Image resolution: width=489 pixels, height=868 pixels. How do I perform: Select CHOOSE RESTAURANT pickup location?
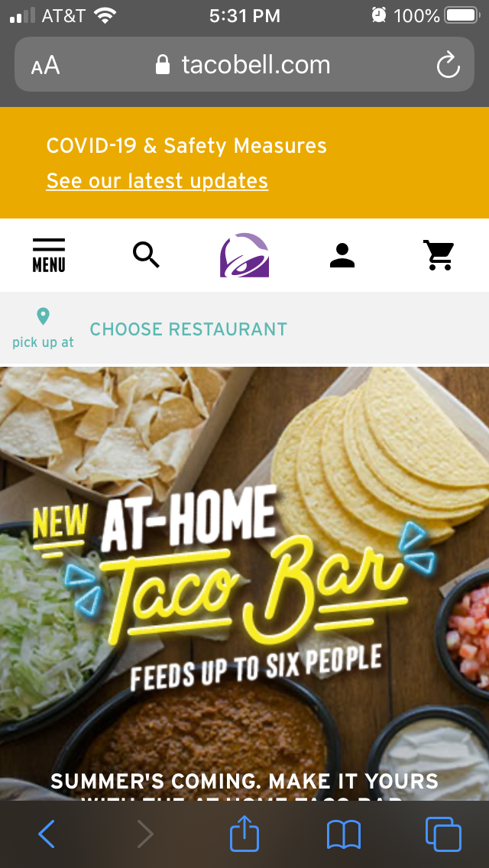(188, 329)
